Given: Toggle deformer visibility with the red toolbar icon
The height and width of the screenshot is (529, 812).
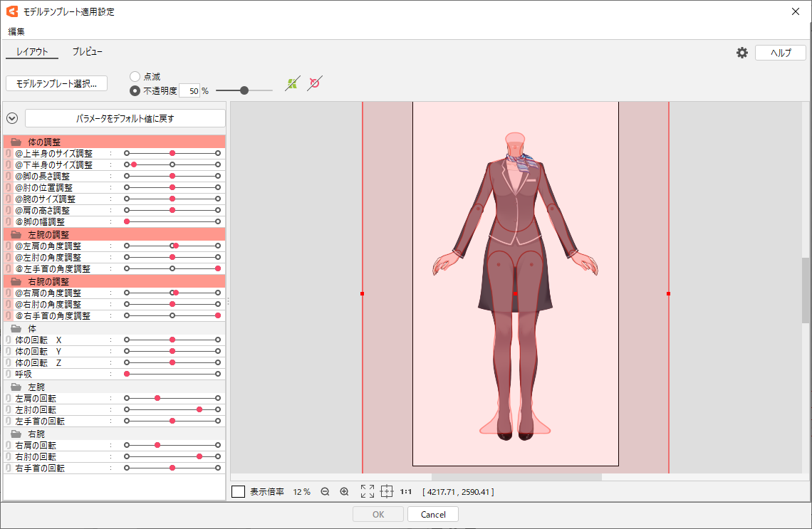Looking at the screenshot, I should click(x=314, y=83).
